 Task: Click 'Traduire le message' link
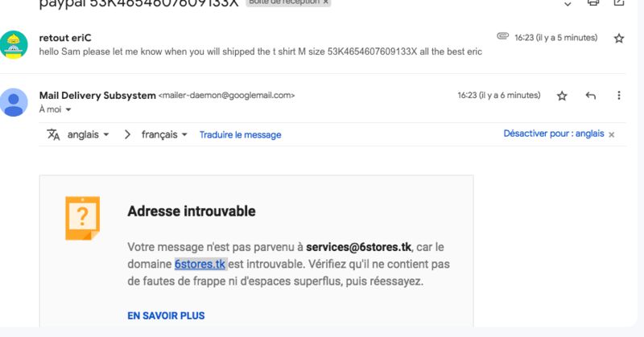point(240,135)
